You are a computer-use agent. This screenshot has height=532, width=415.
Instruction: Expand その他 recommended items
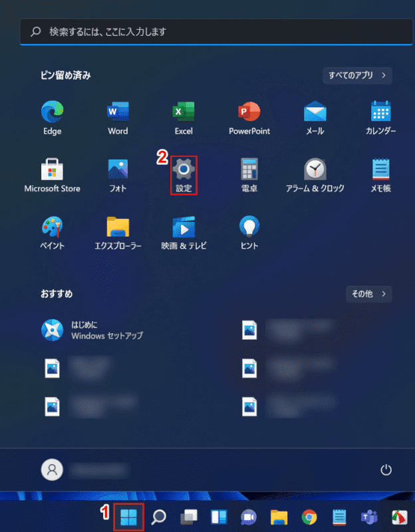tap(368, 293)
